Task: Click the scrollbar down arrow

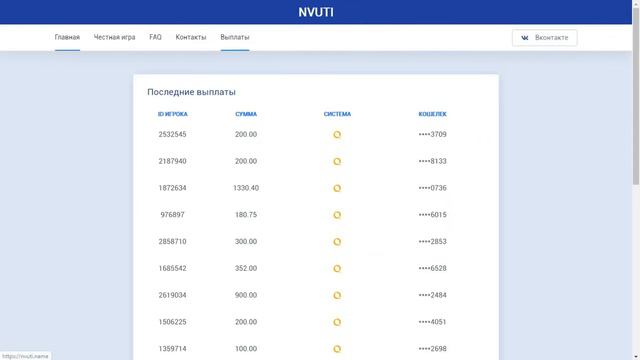Action: [636, 357]
